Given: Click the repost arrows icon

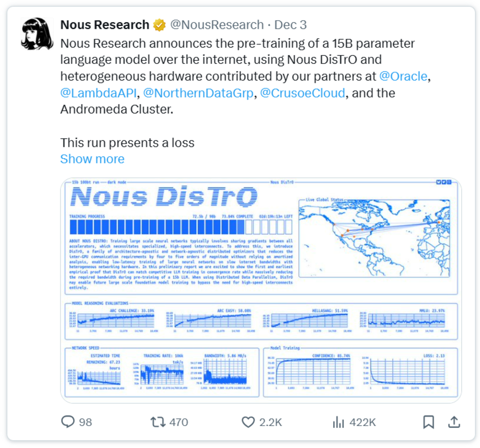Looking at the screenshot, I should pyautogui.click(x=158, y=422).
